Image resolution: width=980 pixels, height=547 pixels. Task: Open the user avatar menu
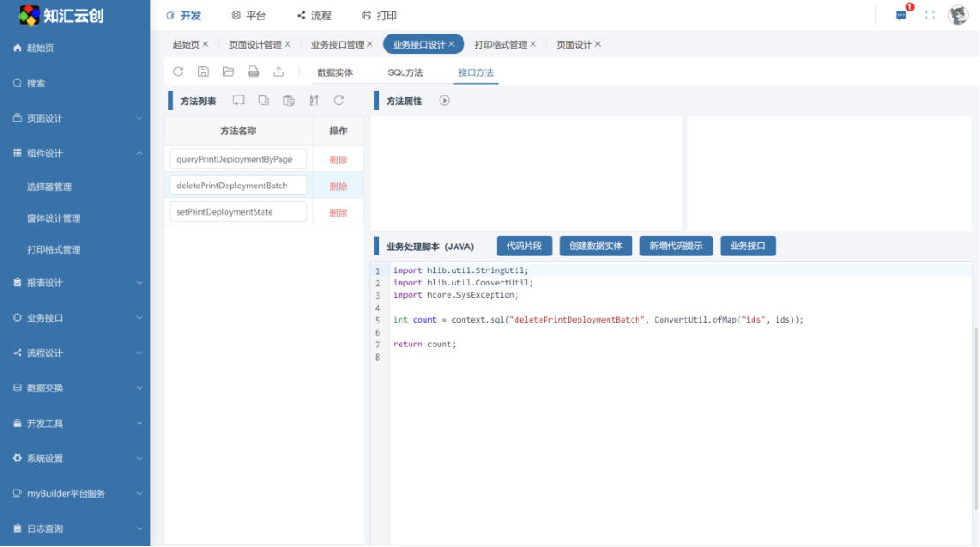click(958, 15)
